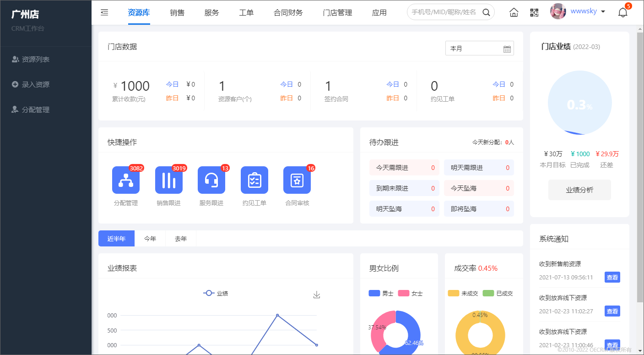Toggle 女士 legend in gender chart

[x=411, y=293]
